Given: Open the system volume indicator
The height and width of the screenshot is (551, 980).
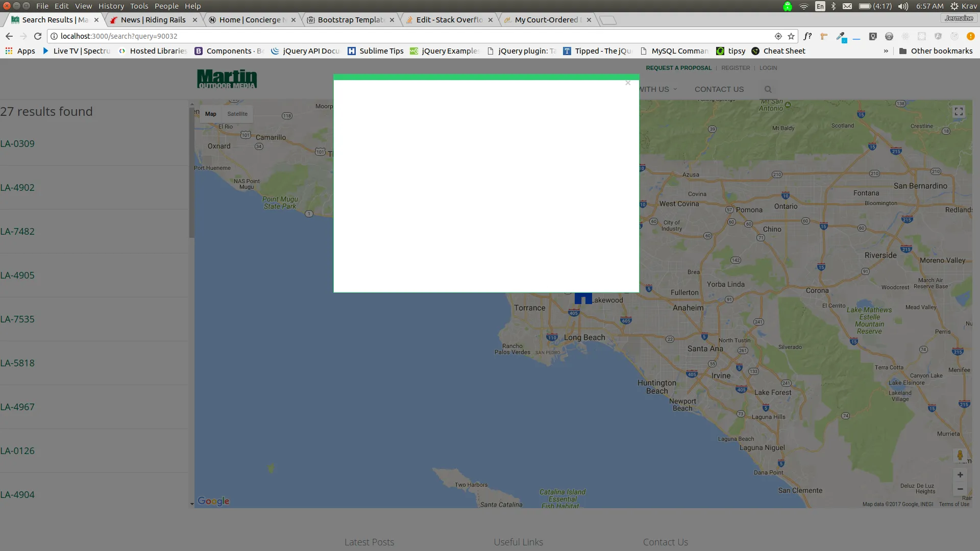Looking at the screenshot, I should 903,6.
